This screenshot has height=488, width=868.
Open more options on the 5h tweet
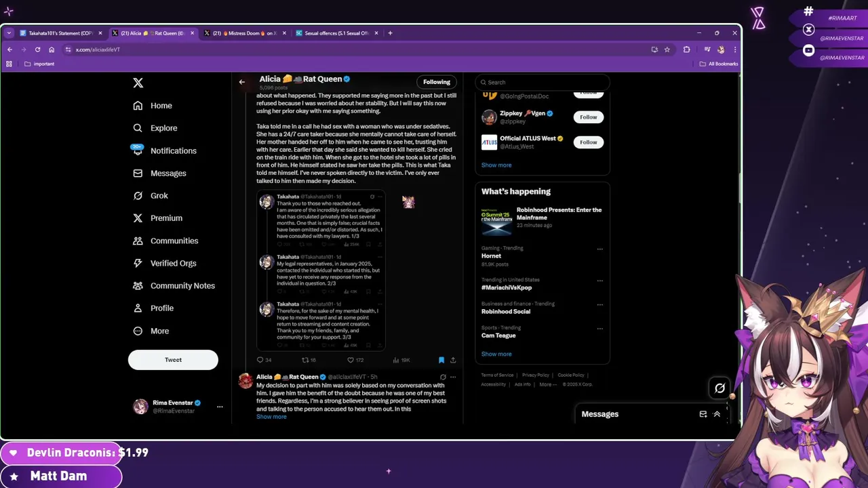coord(453,377)
